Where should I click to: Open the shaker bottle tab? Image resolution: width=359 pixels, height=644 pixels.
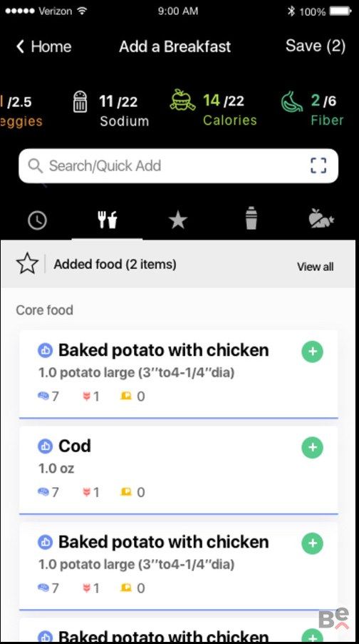pyautogui.click(x=251, y=219)
